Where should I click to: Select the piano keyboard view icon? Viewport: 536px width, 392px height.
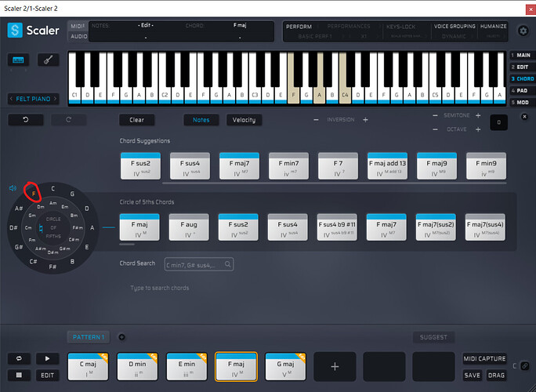[x=18, y=60]
